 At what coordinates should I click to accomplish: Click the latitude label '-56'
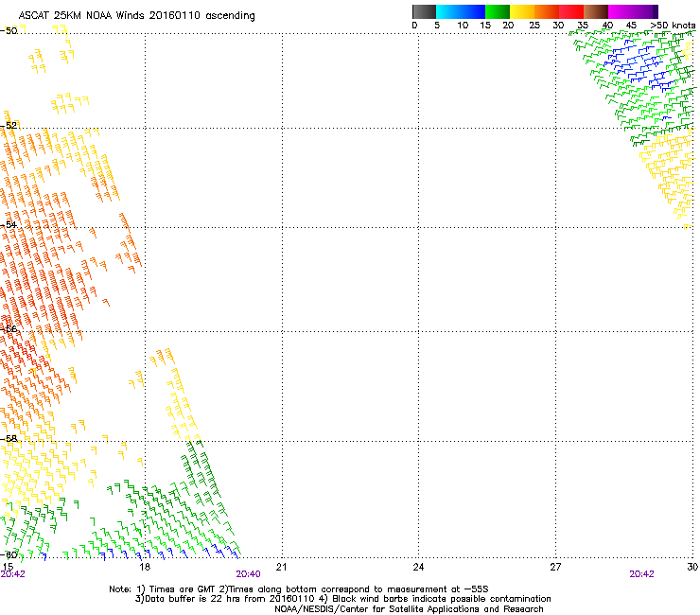click(9, 328)
